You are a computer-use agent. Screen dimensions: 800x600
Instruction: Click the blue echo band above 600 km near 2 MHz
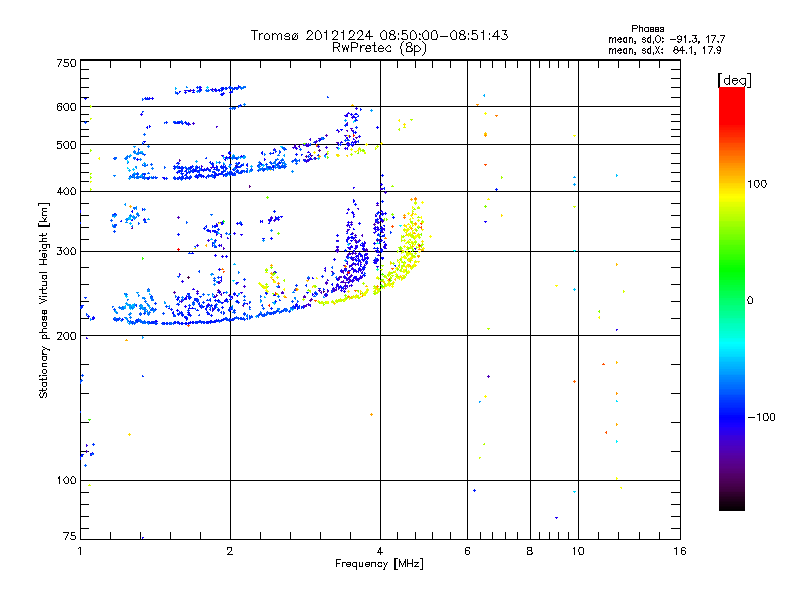(210, 90)
